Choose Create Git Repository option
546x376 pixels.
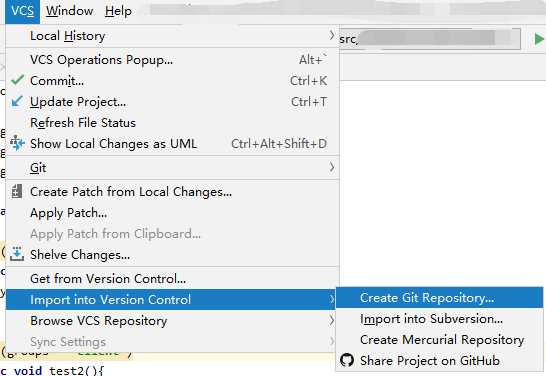(439, 298)
